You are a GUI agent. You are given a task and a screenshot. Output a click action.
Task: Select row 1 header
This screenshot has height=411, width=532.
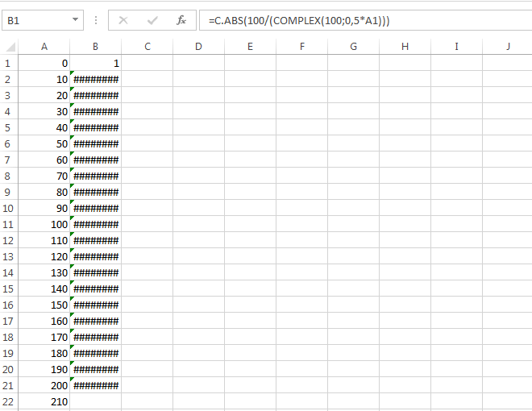coord(8,63)
